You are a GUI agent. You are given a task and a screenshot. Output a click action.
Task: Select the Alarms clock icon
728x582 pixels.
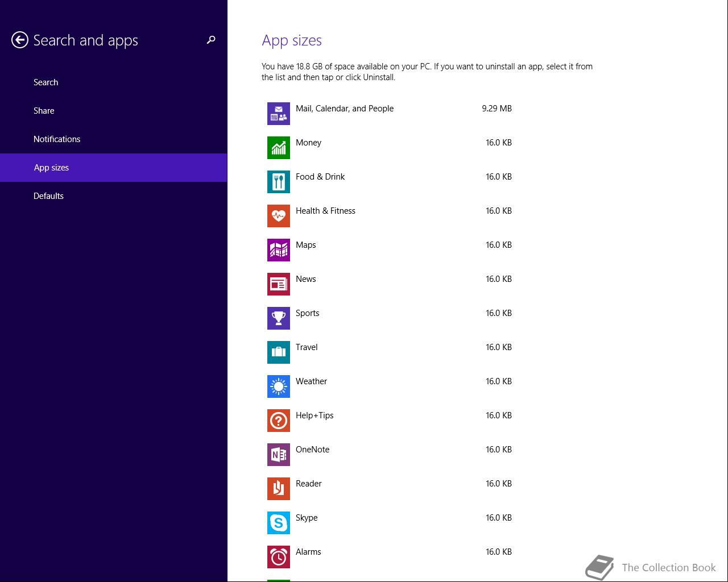click(x=279, y=557)
